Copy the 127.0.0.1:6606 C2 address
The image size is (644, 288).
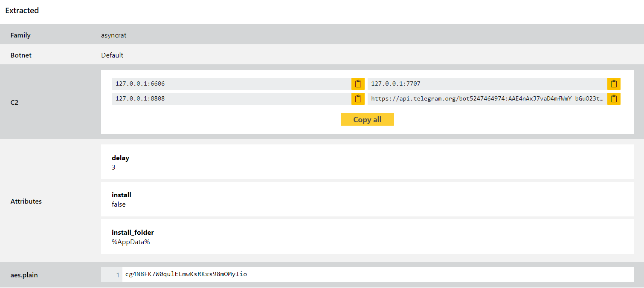click(x=358, y=84)
